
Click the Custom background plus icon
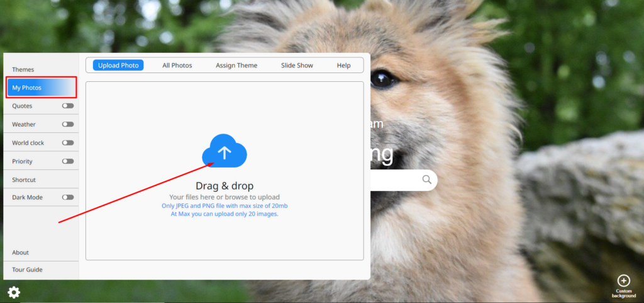pos(623,280)
